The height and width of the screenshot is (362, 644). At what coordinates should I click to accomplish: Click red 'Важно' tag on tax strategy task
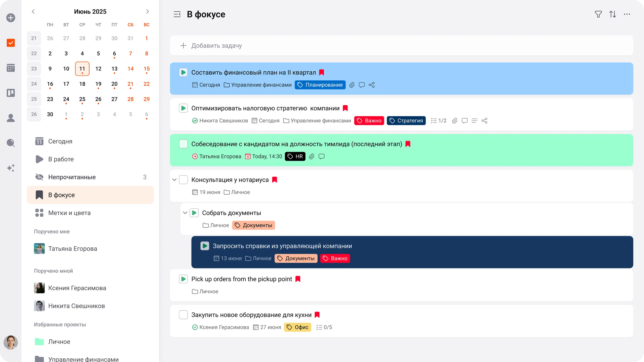(x=369, y=121)
